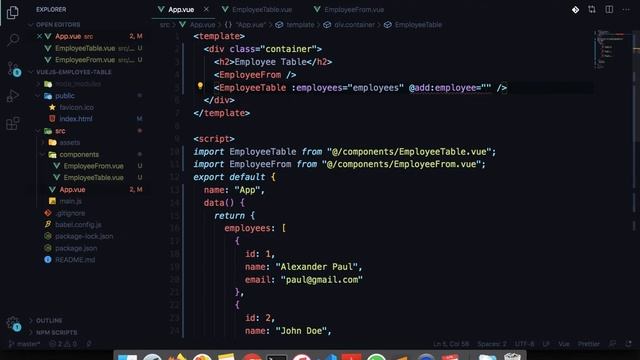The height and width of the screenshot is (360, 640).
Task: Select App.vue in the src folder
Action: (72, 189)
